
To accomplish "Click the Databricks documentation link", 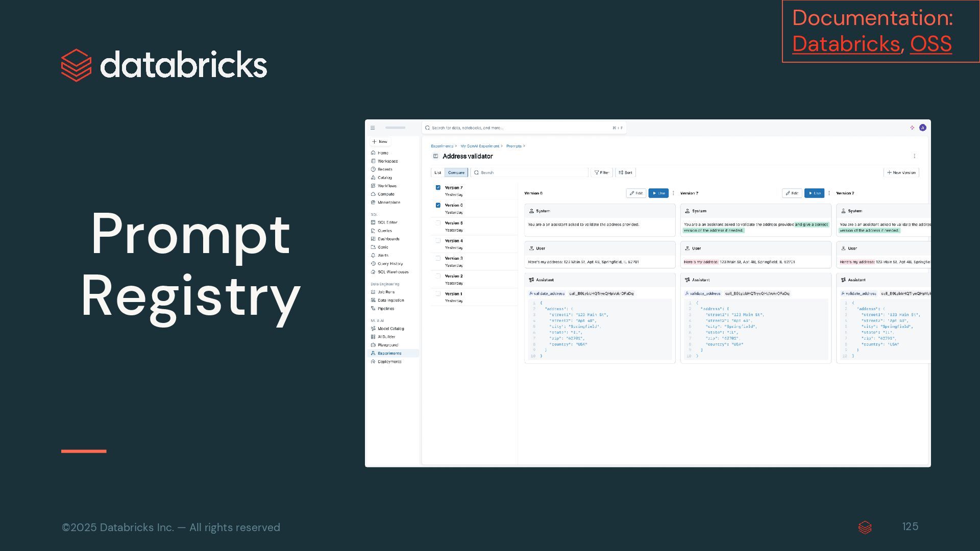I will pyautogui.click(x=846, y=44).
